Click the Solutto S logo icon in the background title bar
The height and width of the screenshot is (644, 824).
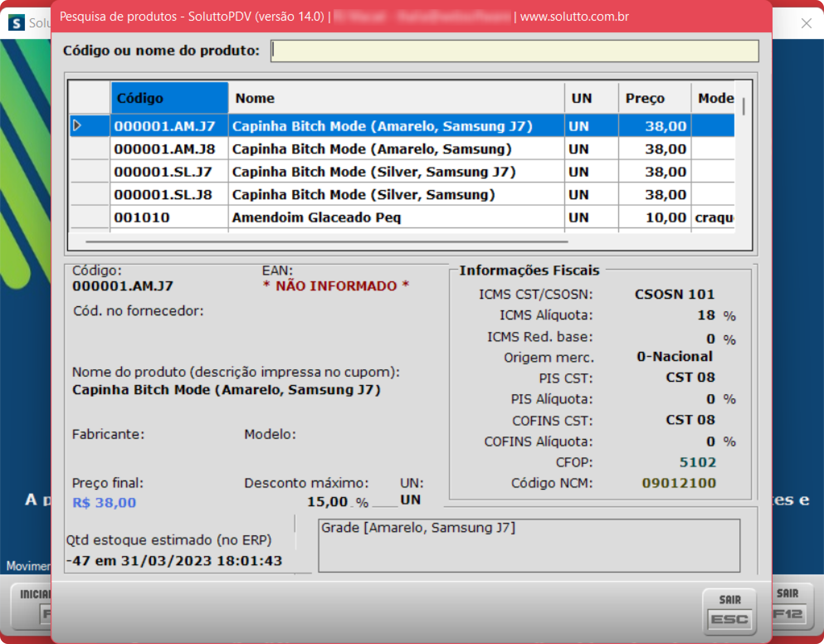tap(16, 23)
